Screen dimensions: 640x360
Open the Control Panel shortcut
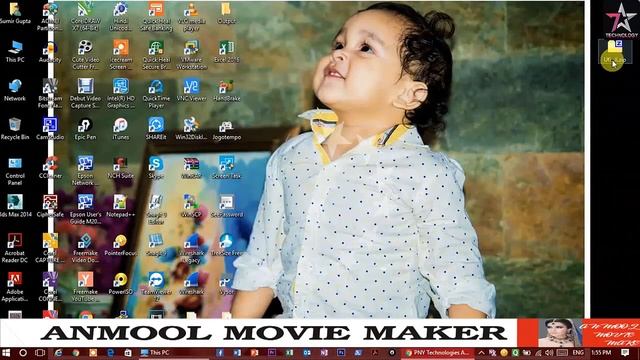(x=15, y=171)
